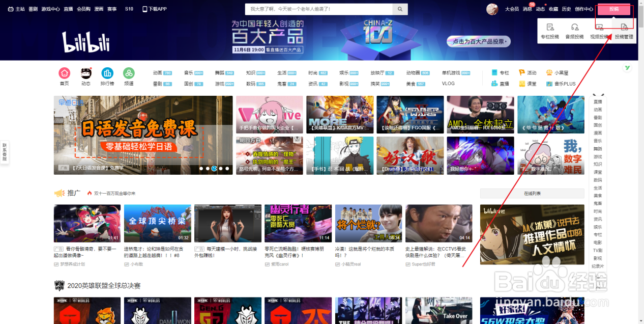644x324 pixels.
Task: Click the 下载APP phone icon link
Action: 155,9
